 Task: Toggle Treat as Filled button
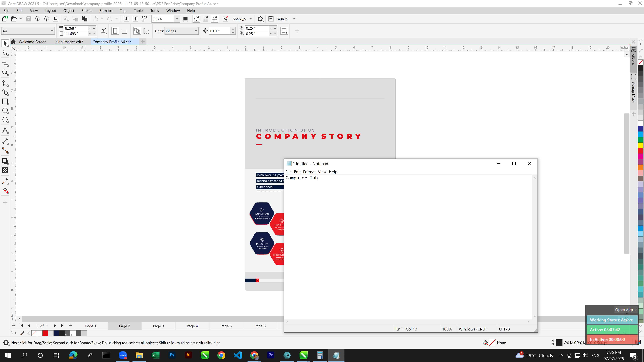click(x=284, y=31)
